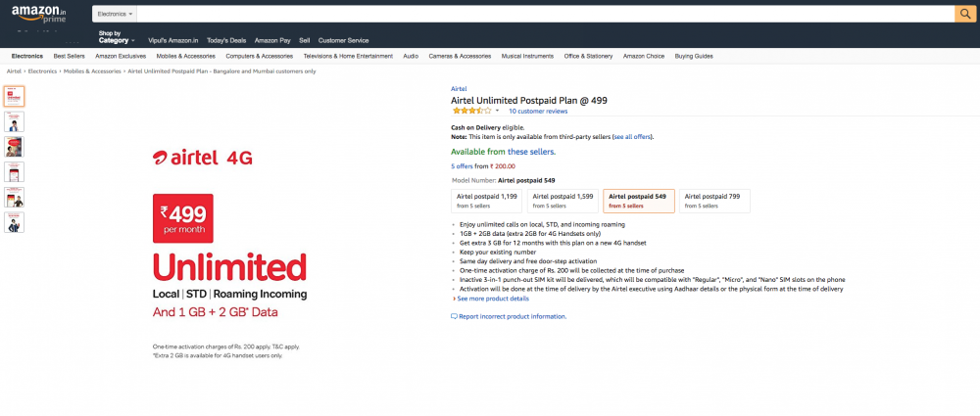Screen dimensions: 980x416
Task: Click the orange search magnifier button
Action: [x=963, y=14]
